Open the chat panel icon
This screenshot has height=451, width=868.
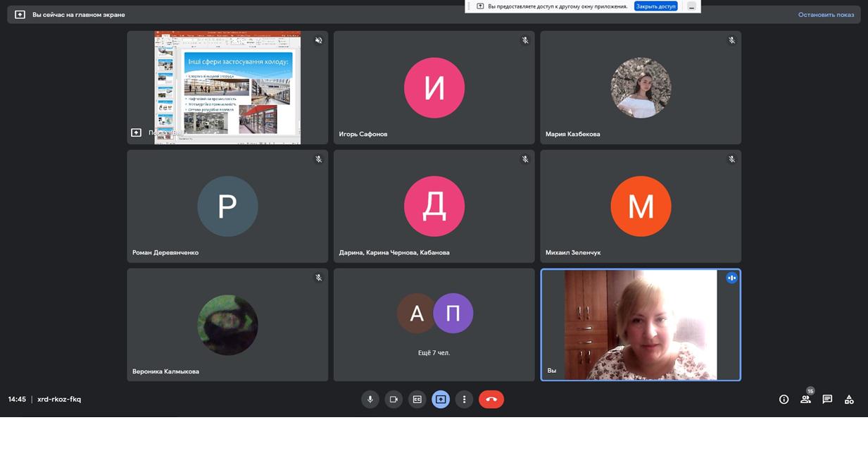click(827, 400)
